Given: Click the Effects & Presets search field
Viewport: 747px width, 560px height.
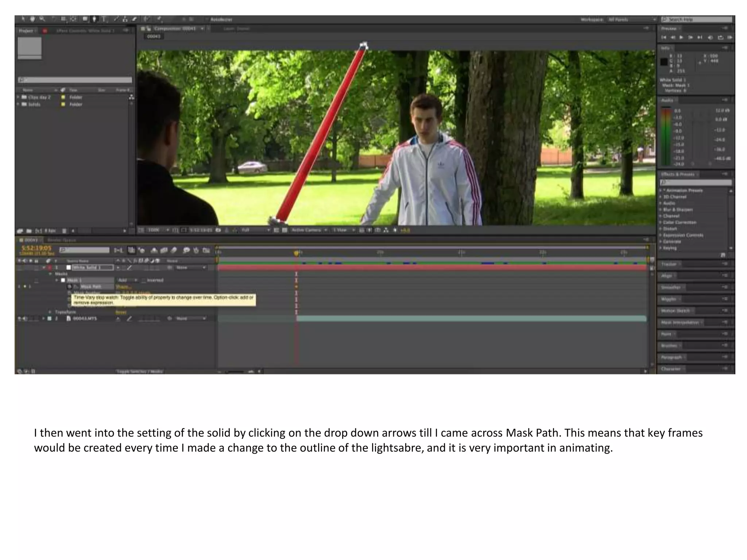Looking at the screenshot, I should (x=696, y=182).
